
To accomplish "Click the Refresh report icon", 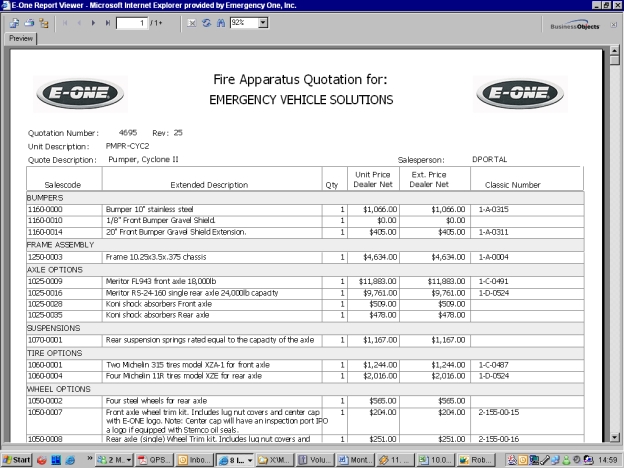I will 206,23.
